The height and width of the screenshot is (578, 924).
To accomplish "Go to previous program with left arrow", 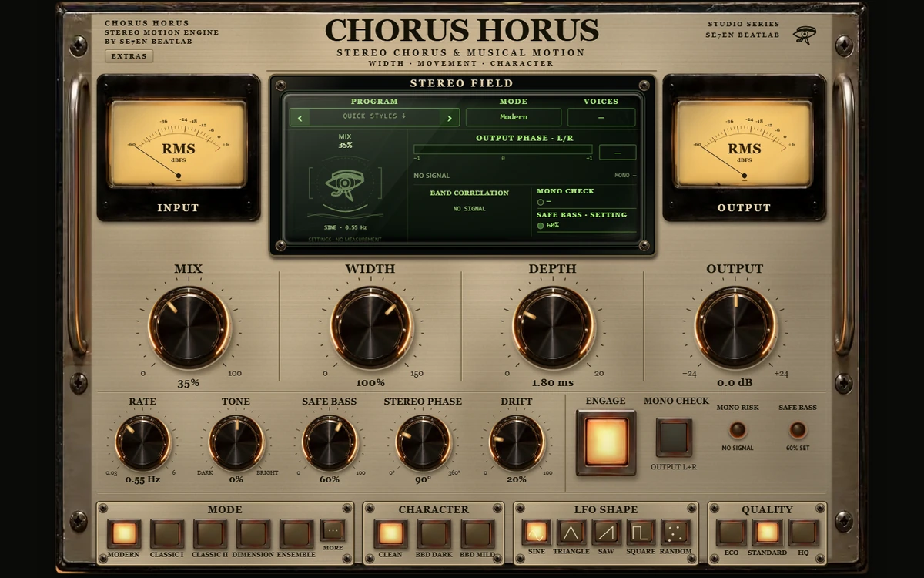I will [300, 118].
